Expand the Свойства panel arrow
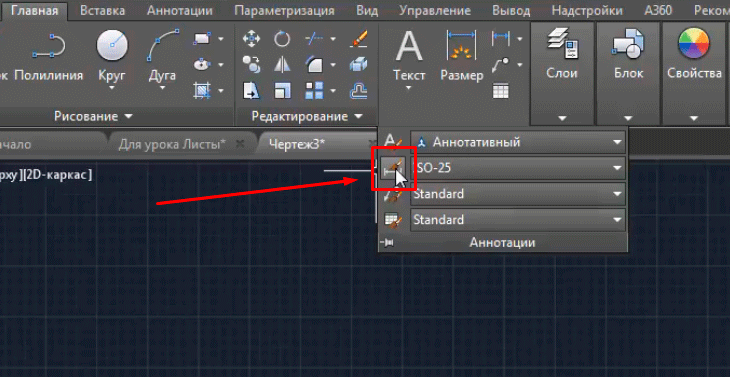Screen dimensions: 730x377 694,119
